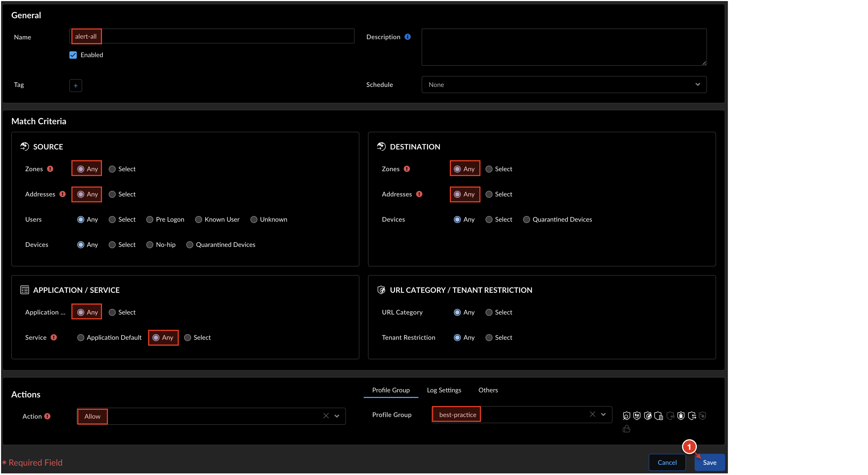
Task: Select Application Default for Service
Action: [x=81, y=337]
